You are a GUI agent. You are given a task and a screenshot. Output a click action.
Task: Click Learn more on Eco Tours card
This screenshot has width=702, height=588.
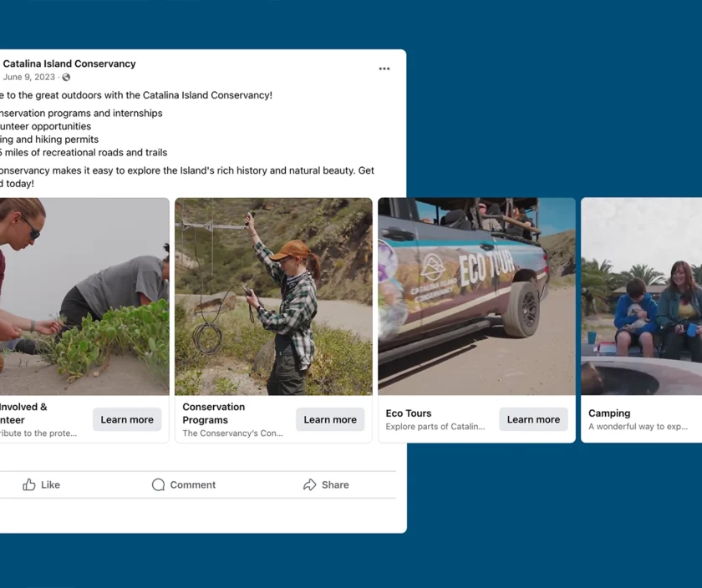[x=533, y=419]
